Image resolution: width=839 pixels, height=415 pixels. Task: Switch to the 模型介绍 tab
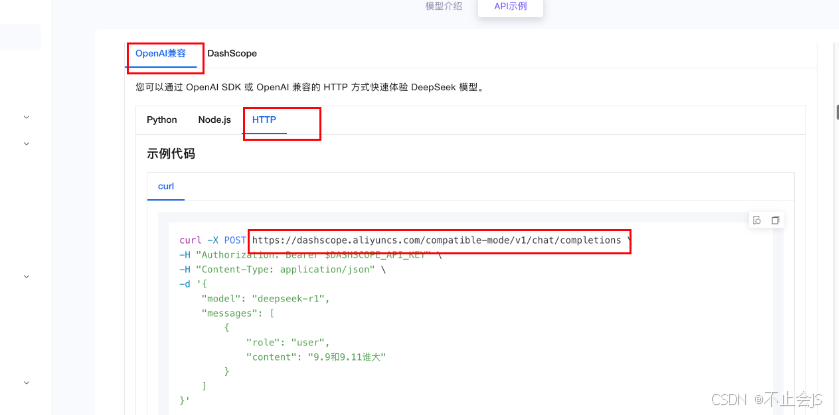444,6
